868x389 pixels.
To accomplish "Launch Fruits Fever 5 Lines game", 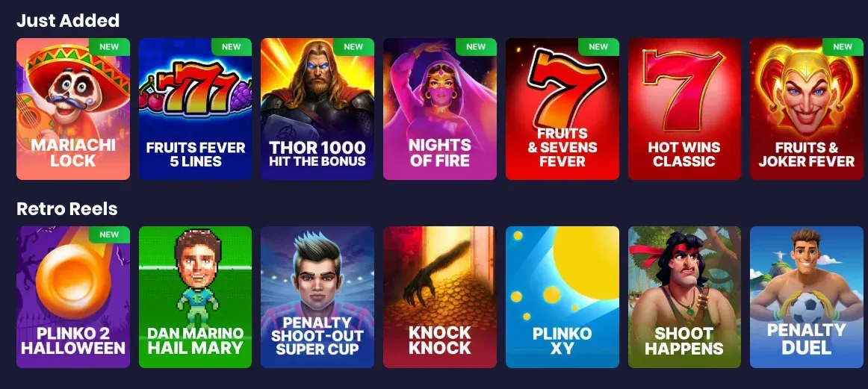I will pyautogui.click(x=195, y=109).
